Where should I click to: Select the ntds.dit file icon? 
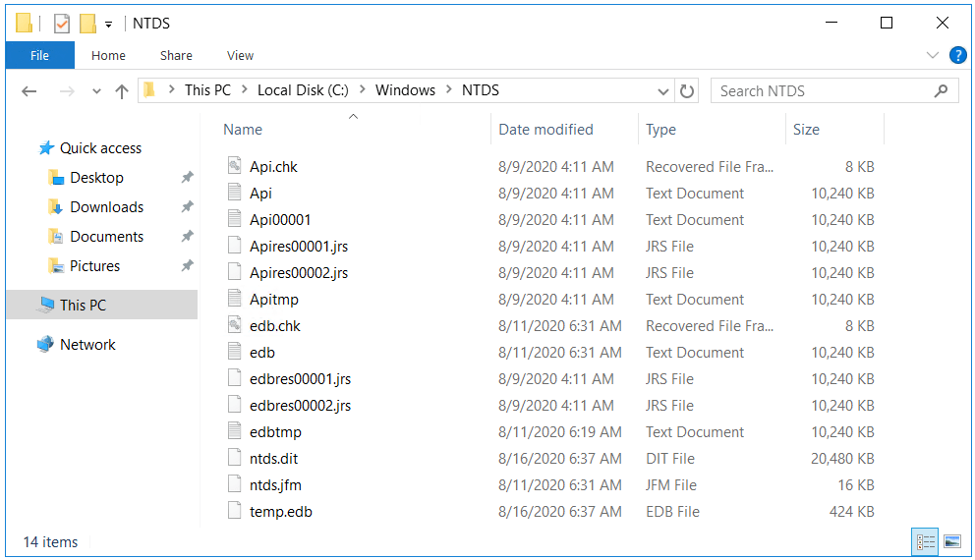click(x=235, y=458)
